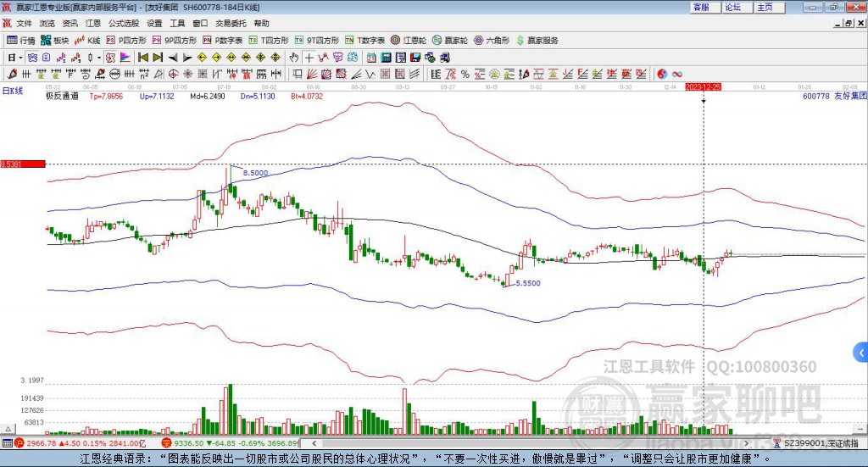The image size is (868, 467).
Task: Click the 8.5000 high price annotation
Action: 255,173
